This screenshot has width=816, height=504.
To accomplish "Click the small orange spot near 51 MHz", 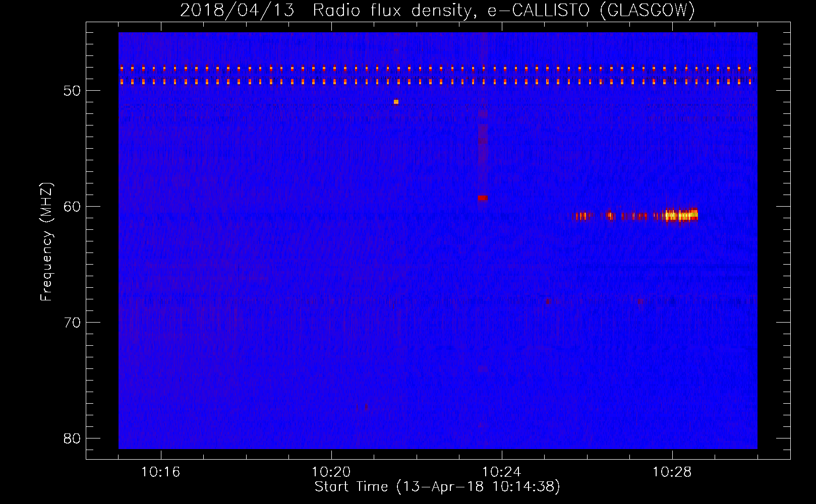I will [396, 102].
